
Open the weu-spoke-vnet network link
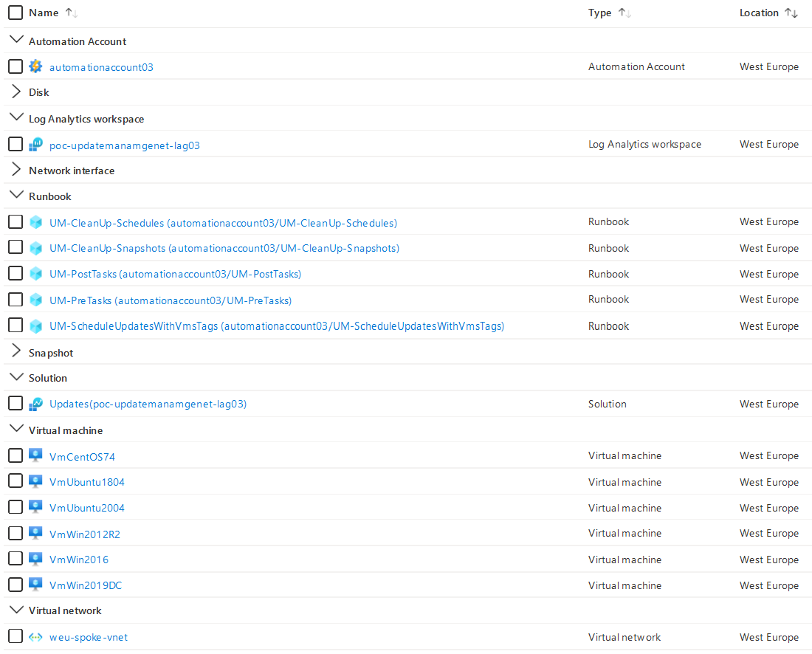pos(89,638)
